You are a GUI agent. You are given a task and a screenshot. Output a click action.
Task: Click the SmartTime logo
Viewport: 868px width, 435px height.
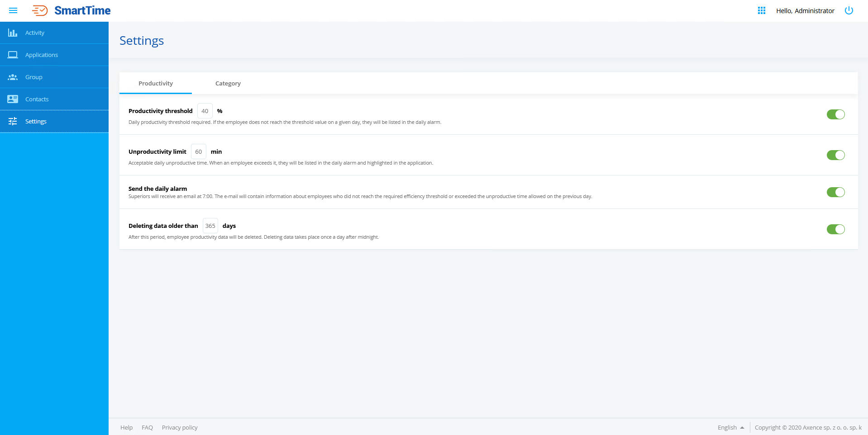[72, 10]
